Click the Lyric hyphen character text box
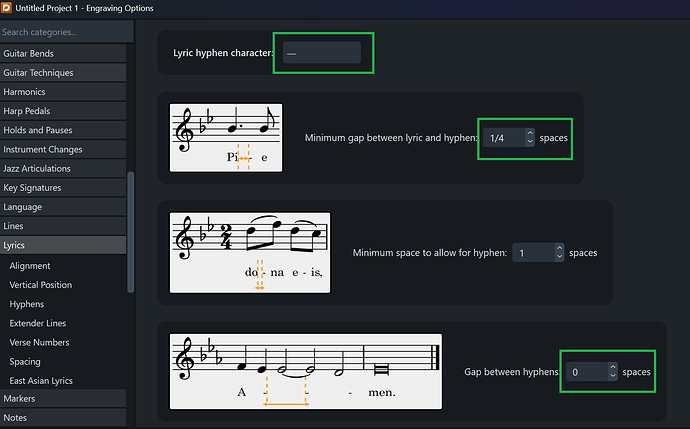This screenshot has width=690, height=429. [321, 53]
